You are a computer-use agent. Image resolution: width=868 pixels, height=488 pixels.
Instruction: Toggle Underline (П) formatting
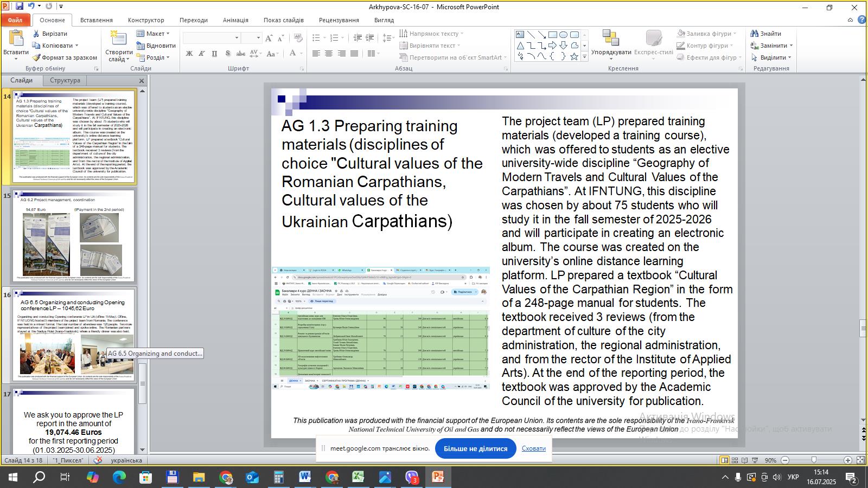pyautogui.click(x=214, y=54)
